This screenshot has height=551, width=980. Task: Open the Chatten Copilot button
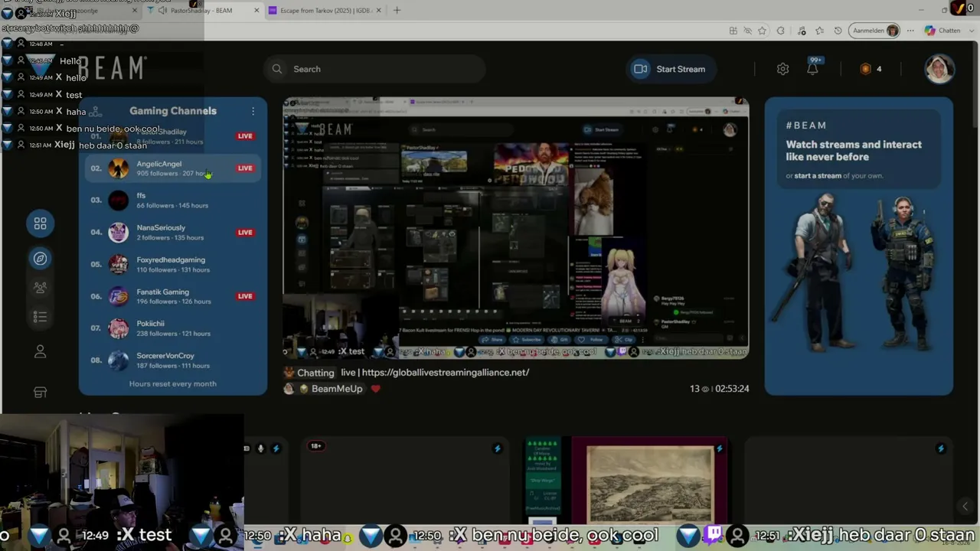(x=943, y=31)
